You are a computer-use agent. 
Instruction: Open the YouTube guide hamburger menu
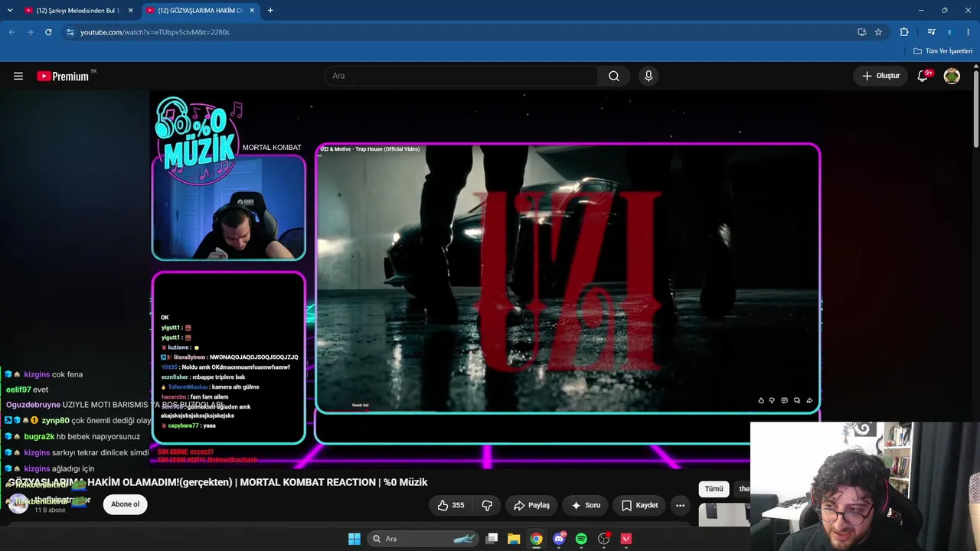(x=18, y=76)
